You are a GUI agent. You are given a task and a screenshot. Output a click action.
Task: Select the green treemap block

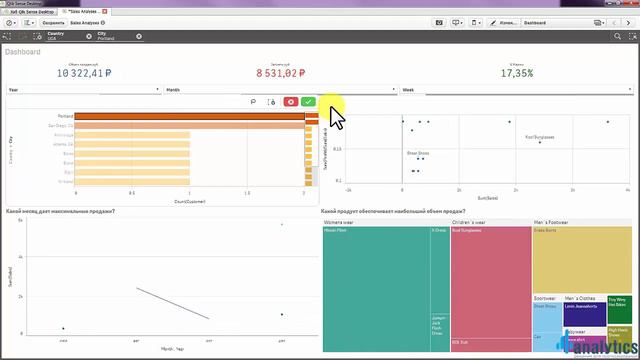(x=620, y=309)
